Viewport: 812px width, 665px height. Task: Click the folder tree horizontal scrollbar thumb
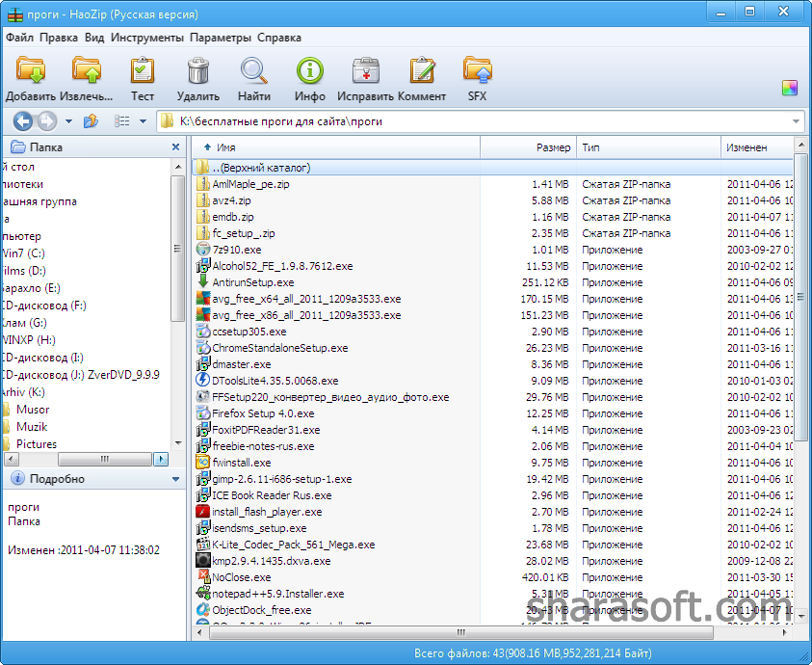(105, 459)
